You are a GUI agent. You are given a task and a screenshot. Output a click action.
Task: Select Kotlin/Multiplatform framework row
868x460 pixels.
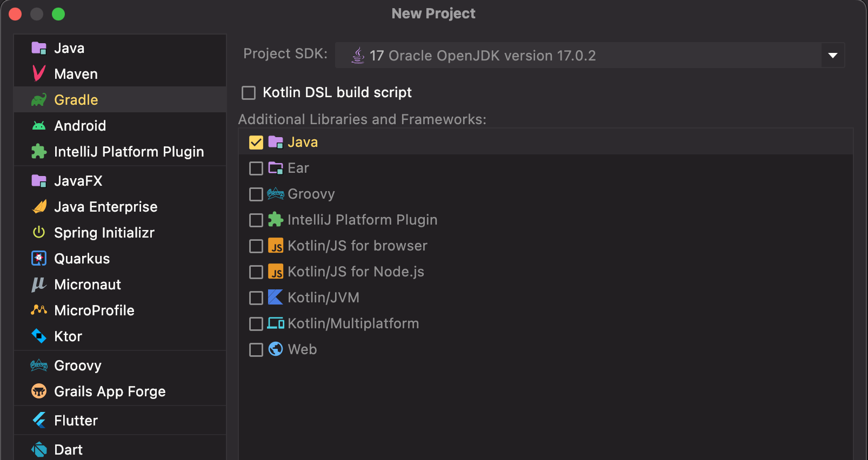pyautogui.click(x=353, y=323)
